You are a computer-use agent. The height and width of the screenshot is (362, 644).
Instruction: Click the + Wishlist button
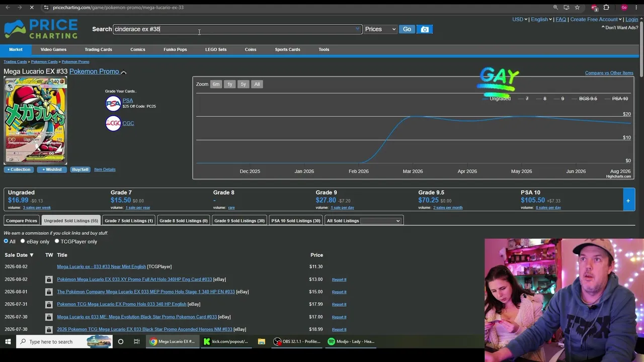pos(52,169)
